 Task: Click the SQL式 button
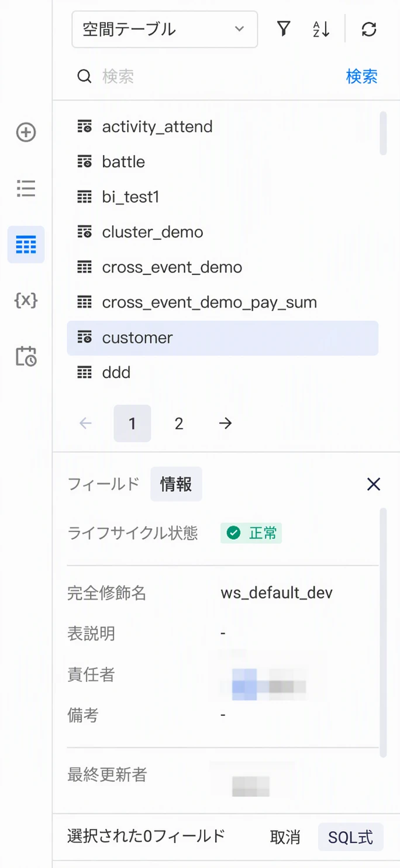click(350, 837)
